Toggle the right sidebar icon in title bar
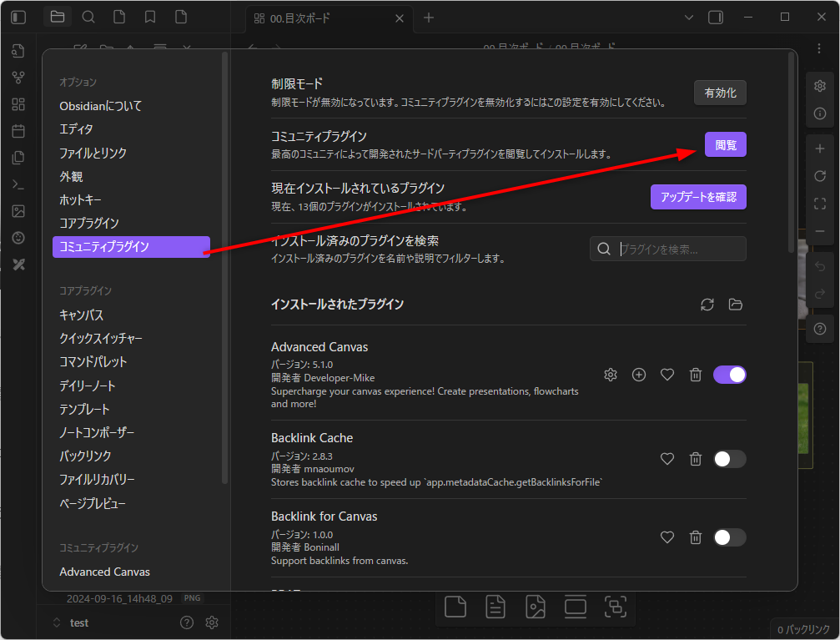The width and height of the screenshot is (840, 640). (x=716, y=18)
